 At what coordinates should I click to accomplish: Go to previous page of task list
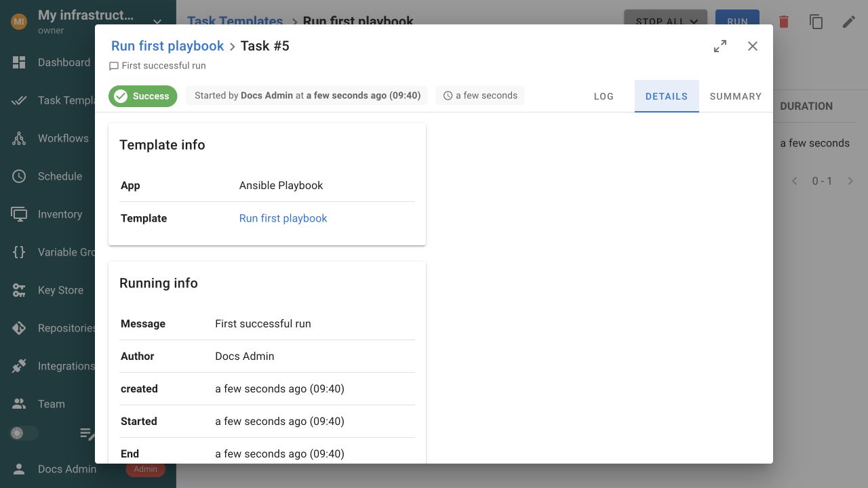(795, 181)
